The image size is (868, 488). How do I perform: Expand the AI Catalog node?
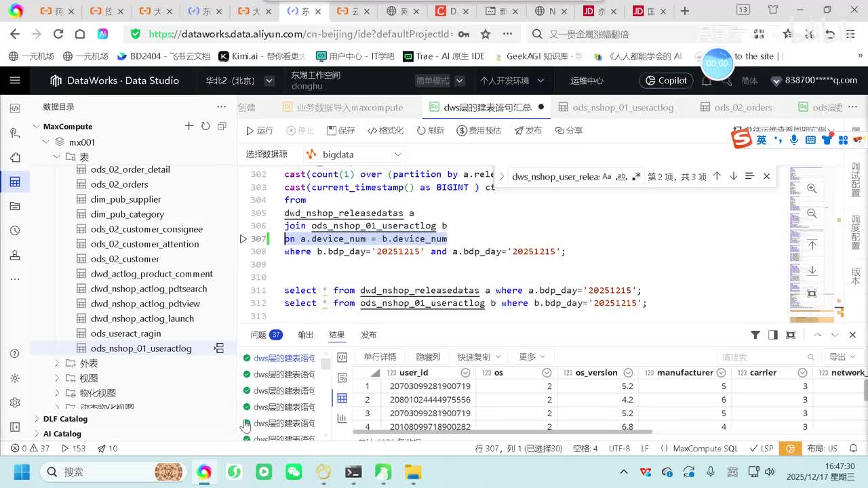tap(37, 434)
